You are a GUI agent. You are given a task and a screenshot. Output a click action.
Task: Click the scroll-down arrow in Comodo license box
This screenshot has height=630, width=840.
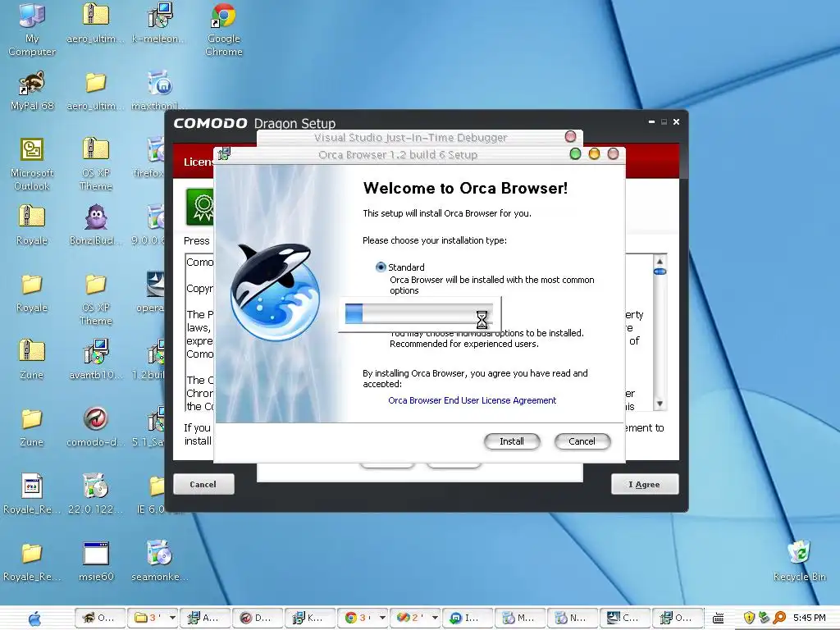click(x=660, y=404)
